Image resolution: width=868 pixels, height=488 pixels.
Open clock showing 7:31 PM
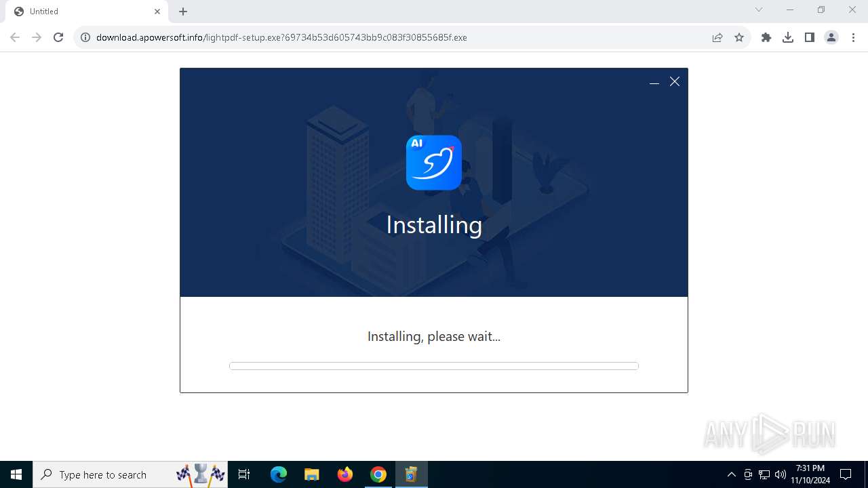point(810,474)
